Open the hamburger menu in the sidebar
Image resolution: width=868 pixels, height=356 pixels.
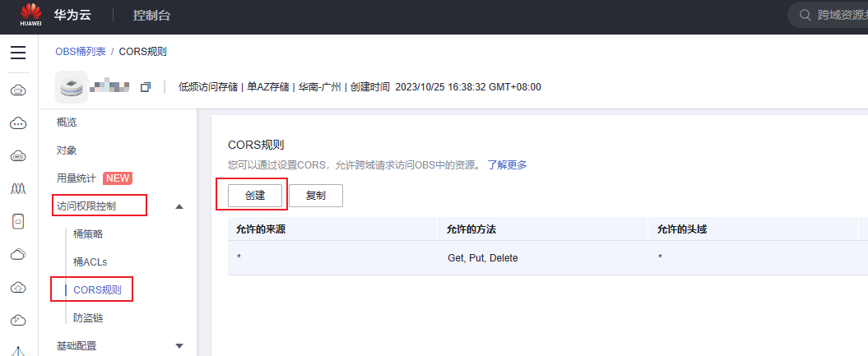point(18,53)
